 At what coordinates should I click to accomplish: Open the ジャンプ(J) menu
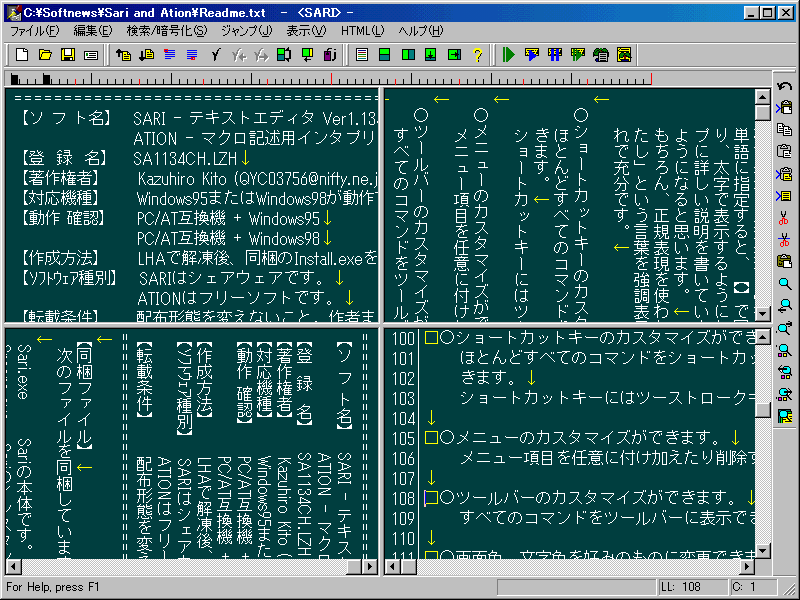pos(247,31)
